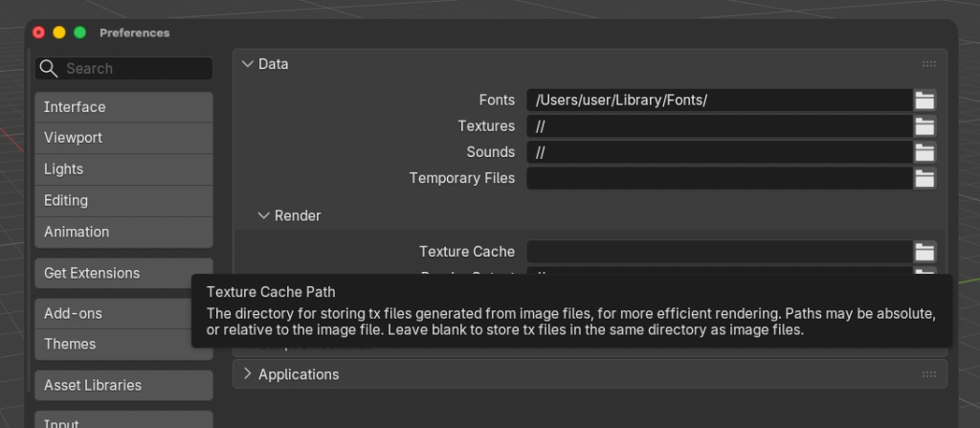Select the Lights preferences tab
Image resolution: width=980 pixels, height=428 pixels.
click(x=123, y=169)
